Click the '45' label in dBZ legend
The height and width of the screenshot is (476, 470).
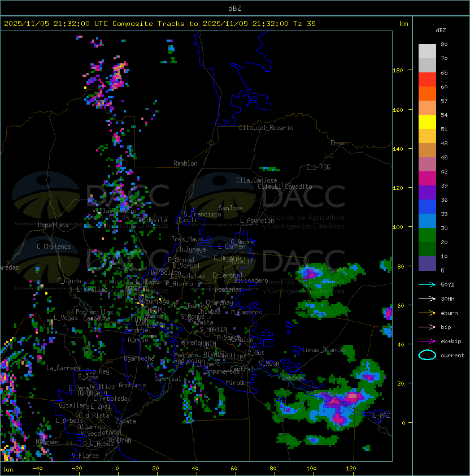pyautogui.click(x=444, y=157)
